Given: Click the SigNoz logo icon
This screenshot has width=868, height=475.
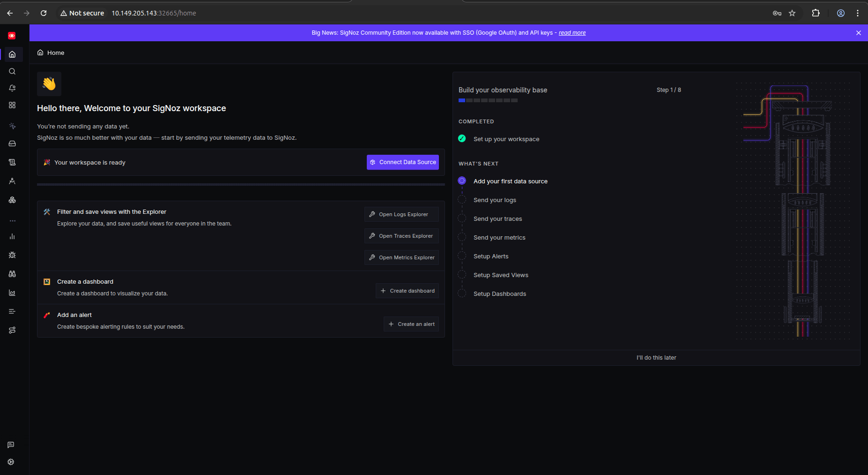Looking at the screenshot, I should (x=12, y=36).
